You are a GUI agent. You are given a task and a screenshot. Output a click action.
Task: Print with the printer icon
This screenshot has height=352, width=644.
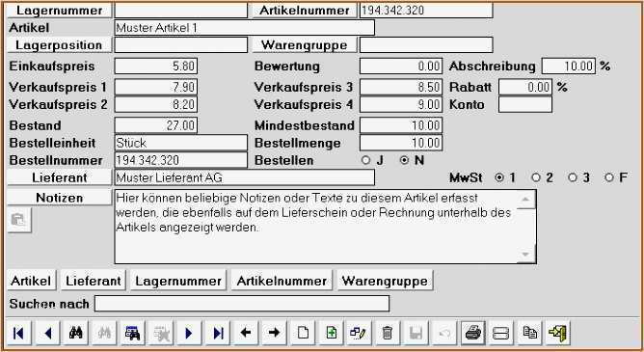473,333
